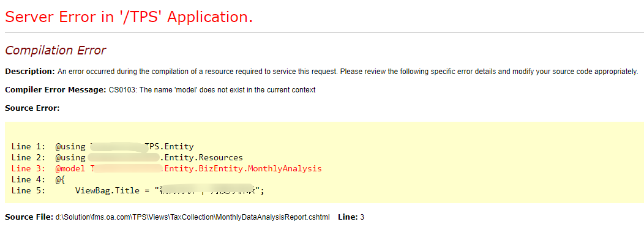This screenshot has height=227, width=644.
Task: Click the 'Server Error in /TPS Application' heading
Action: pyautogui.click(x=129, y=17)
